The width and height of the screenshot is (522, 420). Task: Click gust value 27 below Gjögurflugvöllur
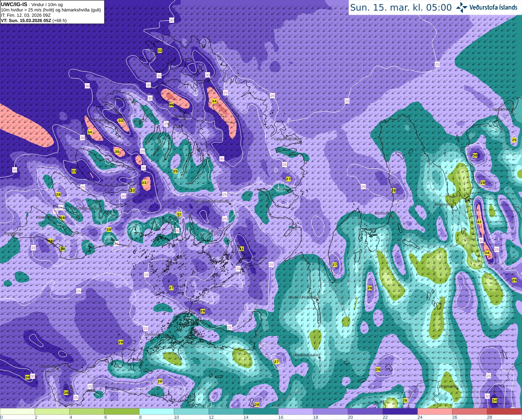288,179
